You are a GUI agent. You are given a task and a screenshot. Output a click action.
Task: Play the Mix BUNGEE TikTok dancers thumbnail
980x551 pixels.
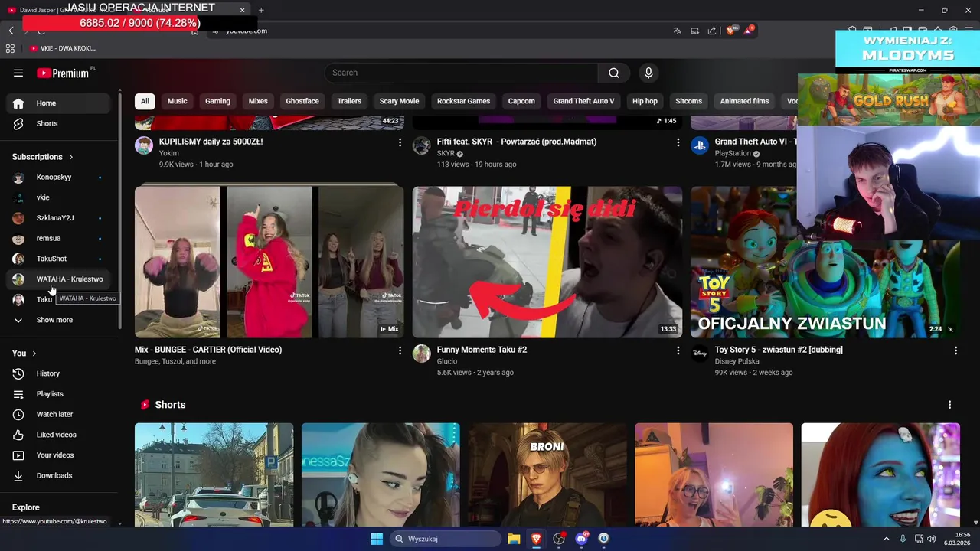pyautogui.click(x=269, y=262)
